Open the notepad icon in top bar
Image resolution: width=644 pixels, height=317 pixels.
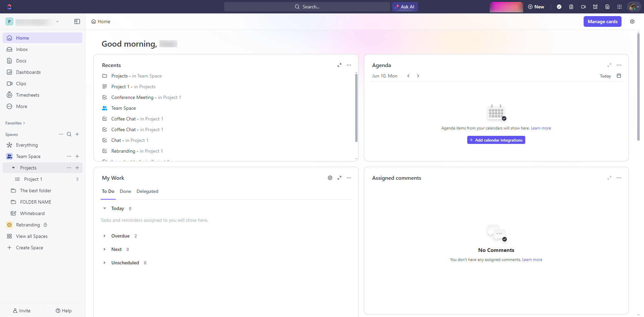point(571,7)
